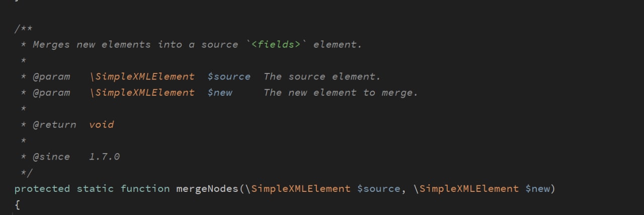Click the void return type in the comment
Viewport: 644px width, 215px height.
[102, 124]
